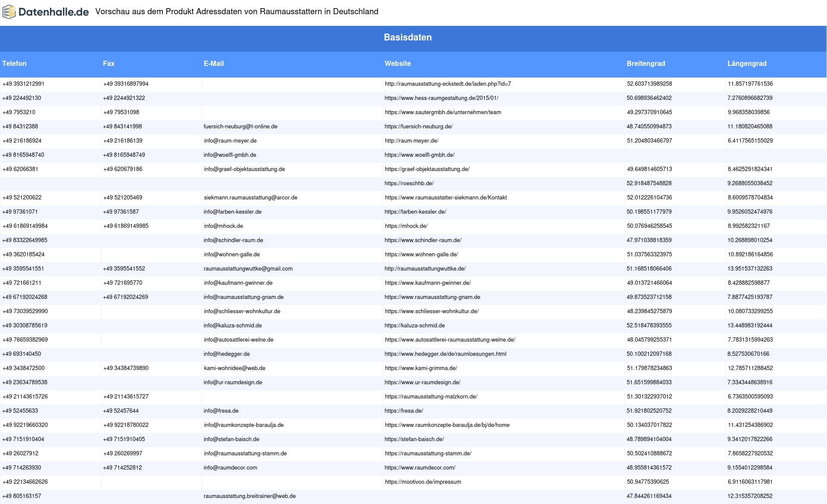Click website https://mhock.de/
The width and height of the screenshot is (827, 504).
coord(406,226)
